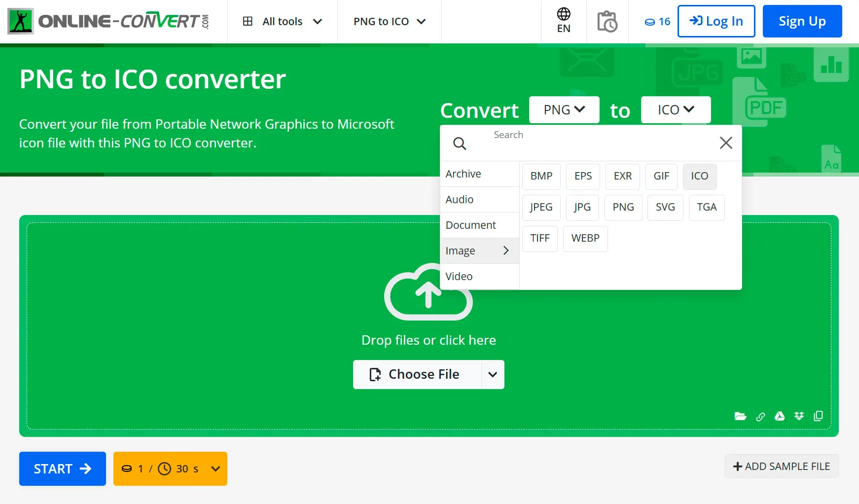
Task: Select WEBP as target format
Action: (x=585, y=238)
